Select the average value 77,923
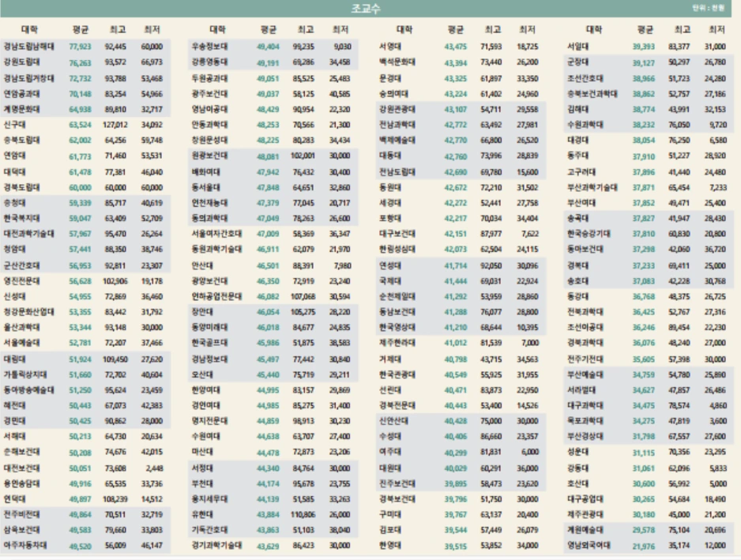This screenshot has width=741, height=560. click(80, 47)
